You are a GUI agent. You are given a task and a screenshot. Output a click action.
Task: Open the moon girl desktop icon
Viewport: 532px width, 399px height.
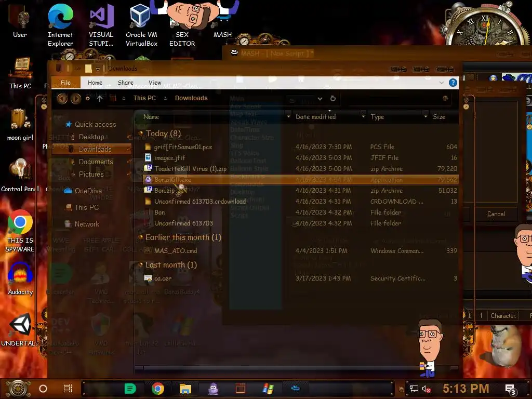coord(20,124)
